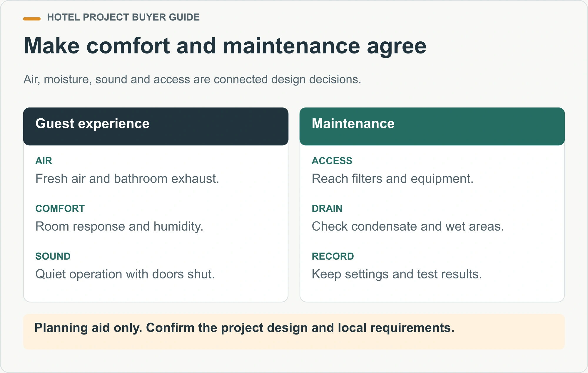The height and width of the screenshot is (373, 588).
Task: Click the 'ACCESS' label
Action: click(x=332, y=161)
